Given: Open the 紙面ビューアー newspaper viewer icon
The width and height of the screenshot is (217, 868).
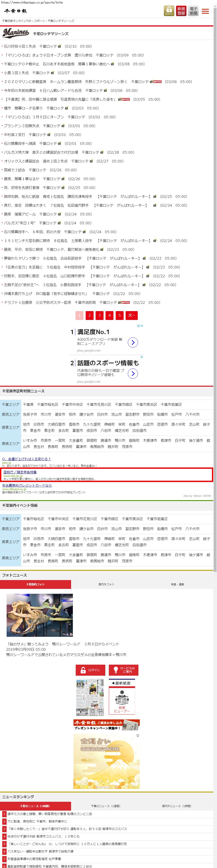Looking at the screenshot, I should 122,701.
